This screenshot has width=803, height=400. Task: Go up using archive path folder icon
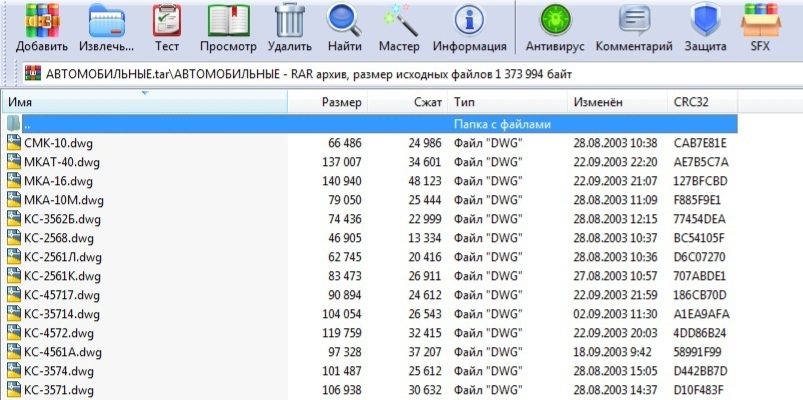[34, 73]
